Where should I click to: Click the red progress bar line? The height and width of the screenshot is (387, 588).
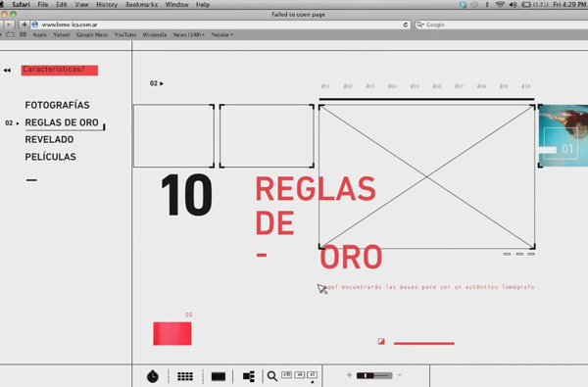[424, 343]
